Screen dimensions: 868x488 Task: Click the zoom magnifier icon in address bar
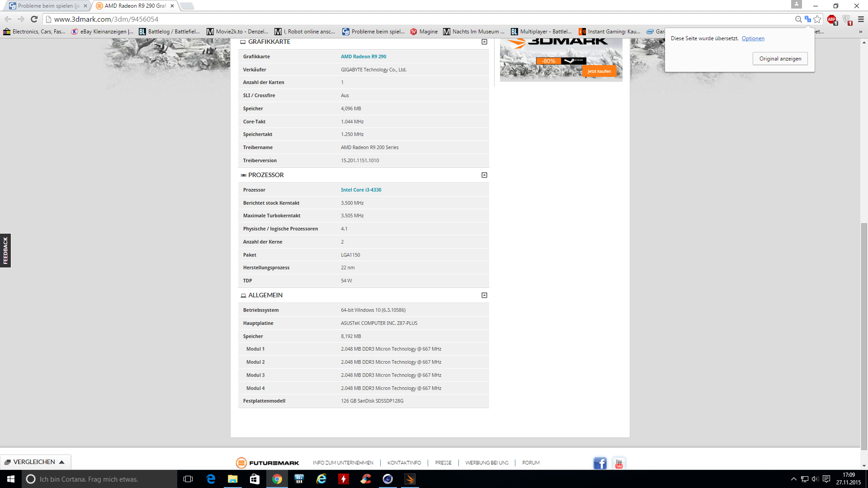click(x=798, y=19)
